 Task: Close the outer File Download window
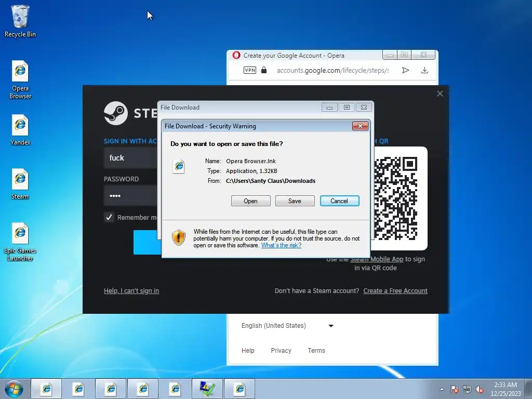pos(364,107)
